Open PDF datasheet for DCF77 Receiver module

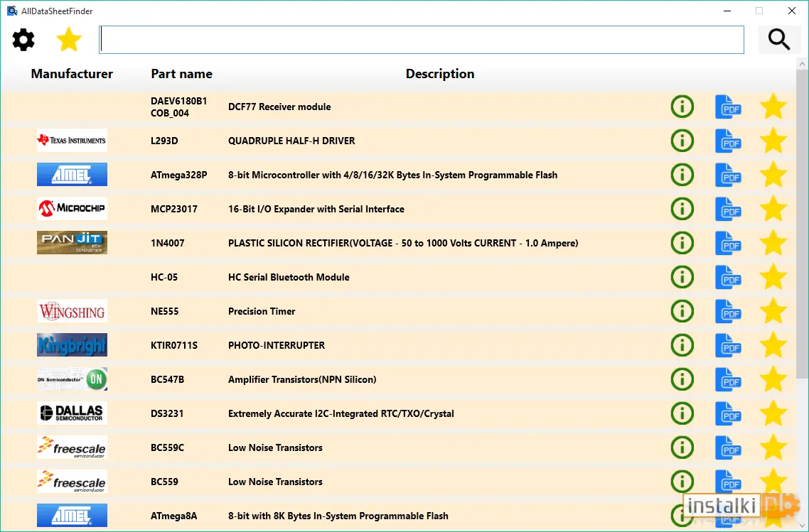click(x=728, y=107)
